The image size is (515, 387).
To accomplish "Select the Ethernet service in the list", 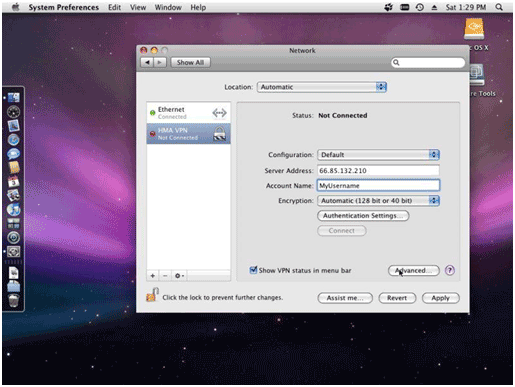I will click(188, 113).
